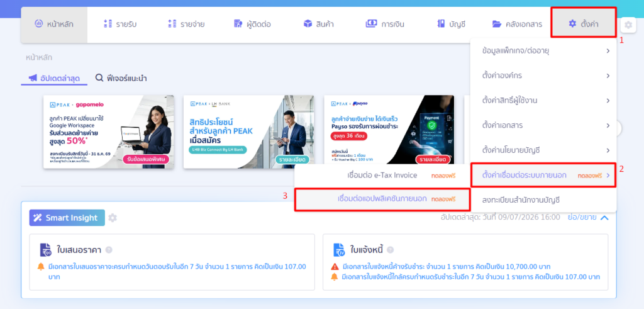
Task: Expand ตั้งค่านโยบายบัญชี submenu
Action: coord(543,150)
